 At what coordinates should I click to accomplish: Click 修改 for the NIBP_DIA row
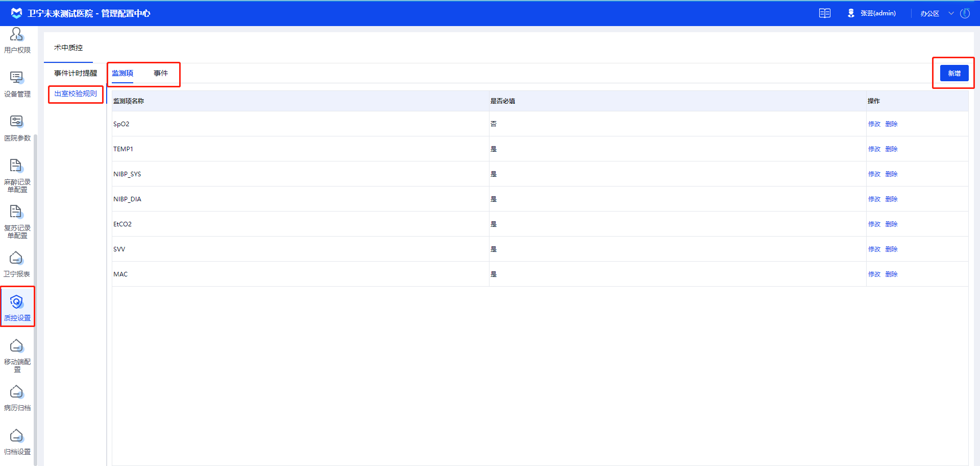point(874,199)
